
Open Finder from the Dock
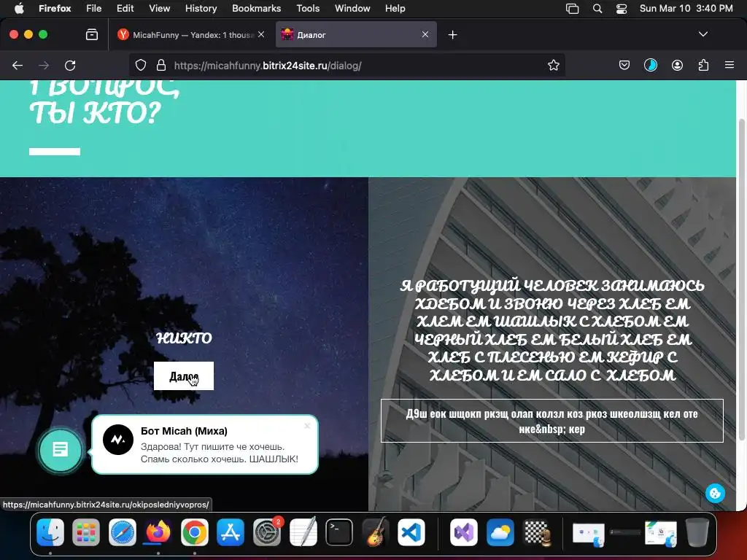click(50, 532)
